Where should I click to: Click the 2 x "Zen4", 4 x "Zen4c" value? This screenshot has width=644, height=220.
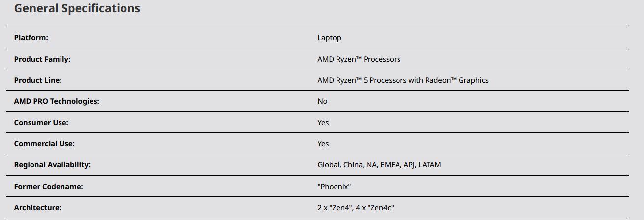click(x=356, y=208)
